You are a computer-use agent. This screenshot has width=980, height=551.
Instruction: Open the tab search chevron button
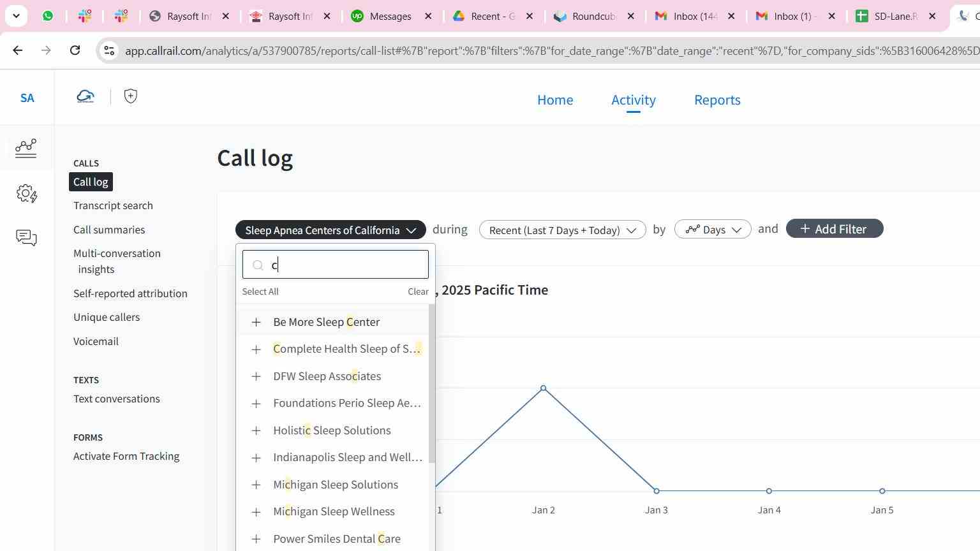(16, 16)
